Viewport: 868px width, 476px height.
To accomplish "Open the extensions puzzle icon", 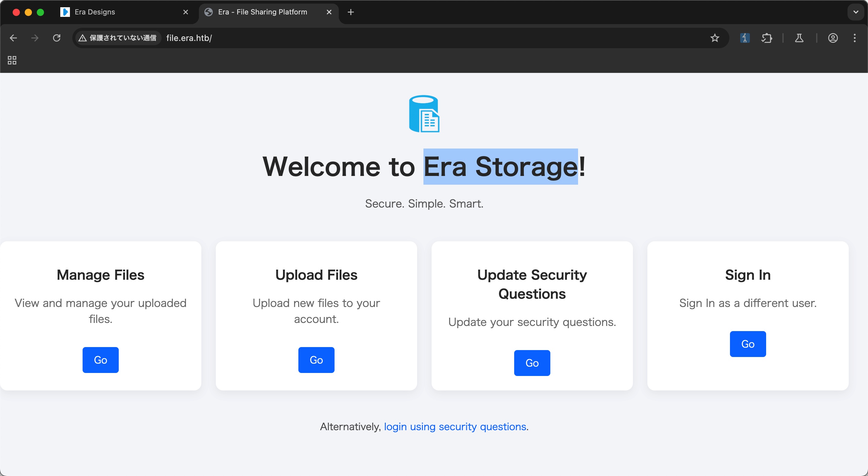I will 766,38.
